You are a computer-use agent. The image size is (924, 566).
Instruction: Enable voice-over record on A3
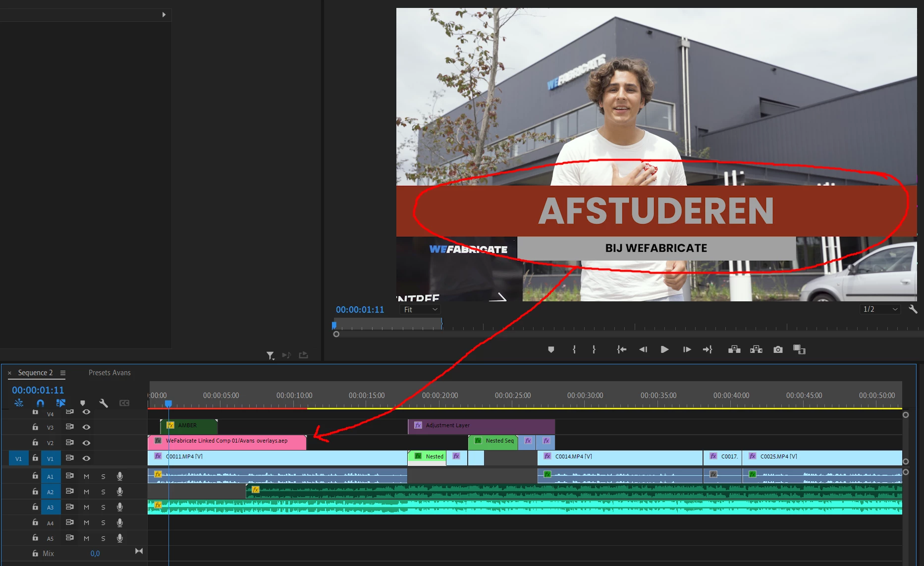(119, 507)
